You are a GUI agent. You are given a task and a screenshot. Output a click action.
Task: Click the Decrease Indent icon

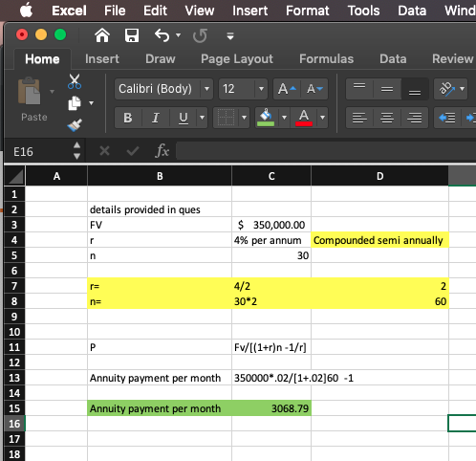click(x=447, y=118)
